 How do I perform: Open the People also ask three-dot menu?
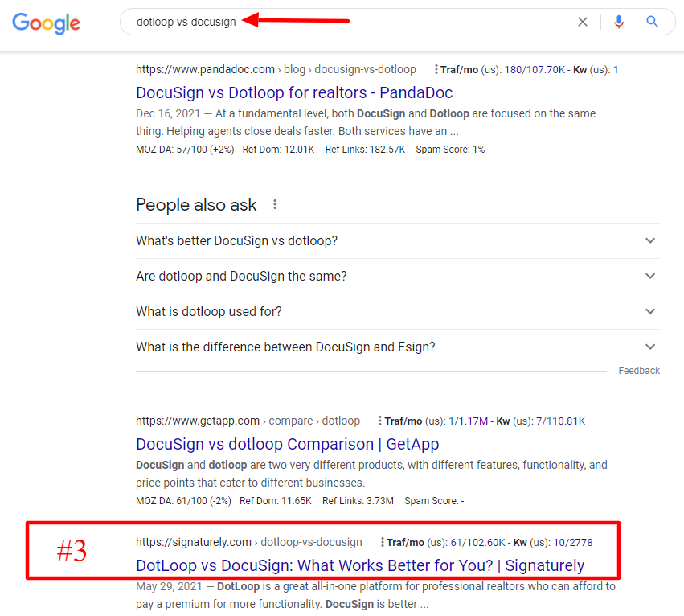[x=274, y=204]
